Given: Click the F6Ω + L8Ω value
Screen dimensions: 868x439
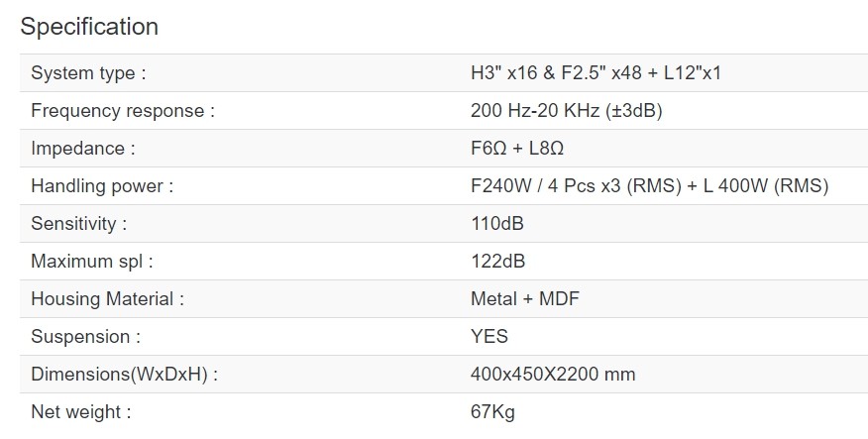Looking at the screenshot, I should [x=517, y=149].
